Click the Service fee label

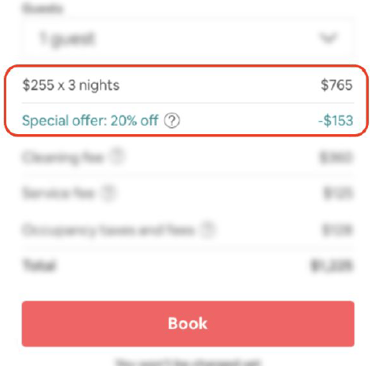[59, 193]
